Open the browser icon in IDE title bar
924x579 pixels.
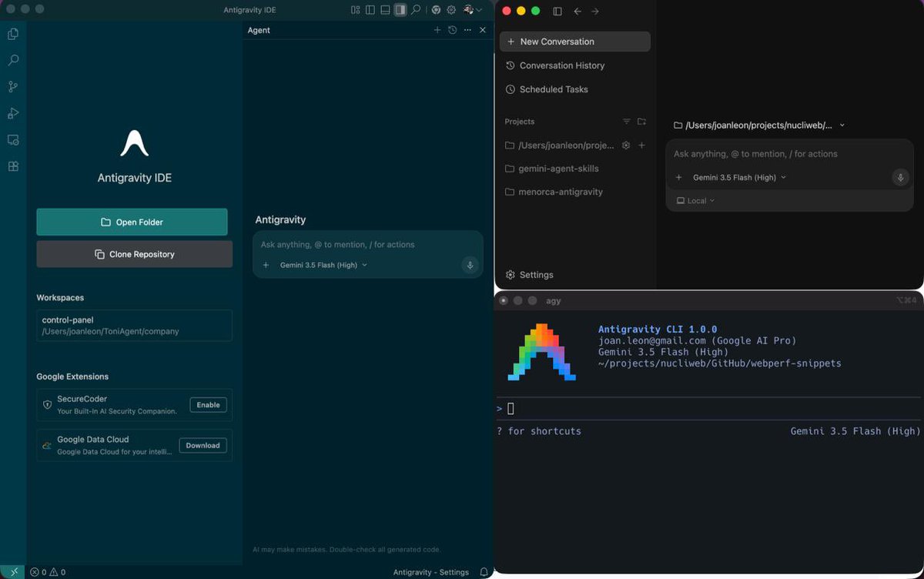[436, 10]
